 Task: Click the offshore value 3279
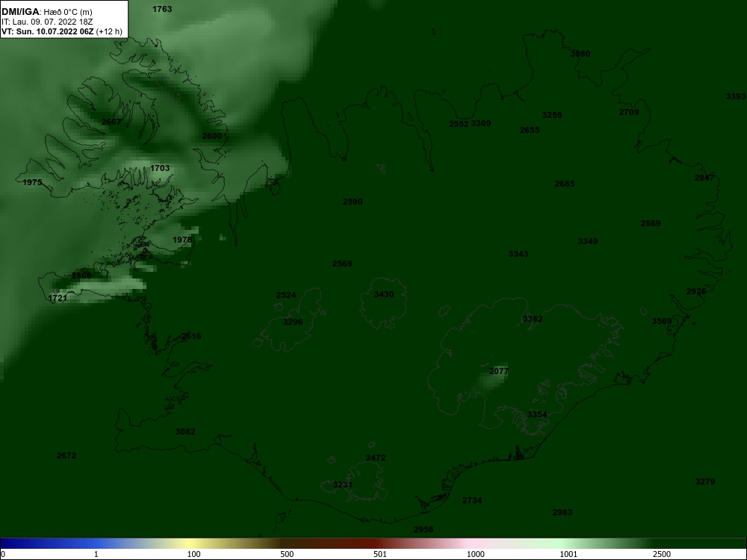pyautogui.click(x=705, y=482)
